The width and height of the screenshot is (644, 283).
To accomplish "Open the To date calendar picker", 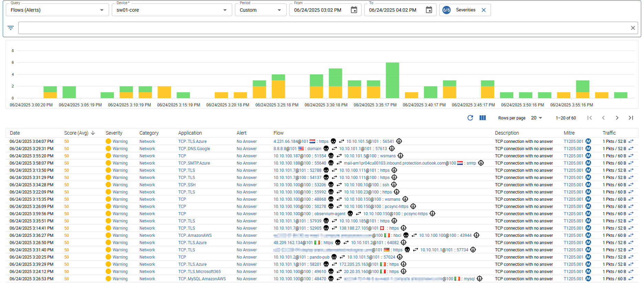I will pos(429,10).
